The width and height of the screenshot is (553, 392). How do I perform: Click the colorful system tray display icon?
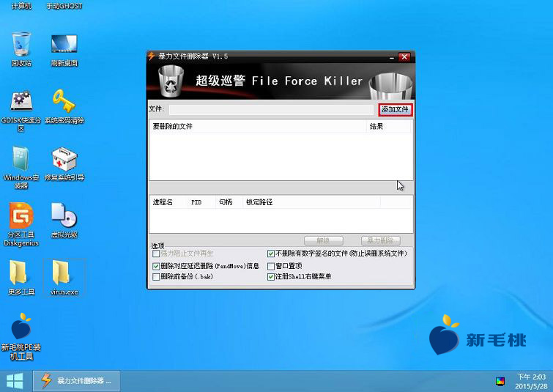click(500, 381)
